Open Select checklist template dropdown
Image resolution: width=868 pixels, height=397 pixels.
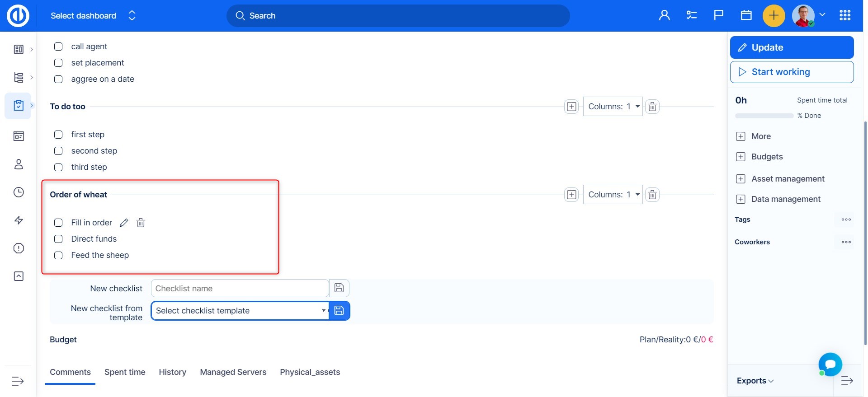240,311
